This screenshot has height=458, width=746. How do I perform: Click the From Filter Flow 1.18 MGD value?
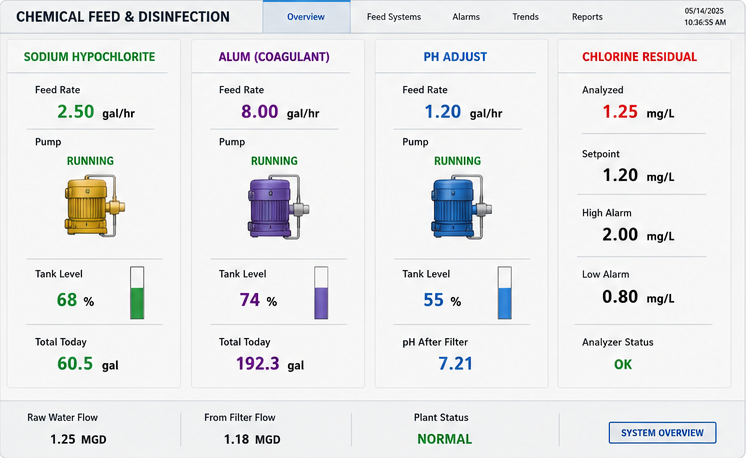point(252,439)
